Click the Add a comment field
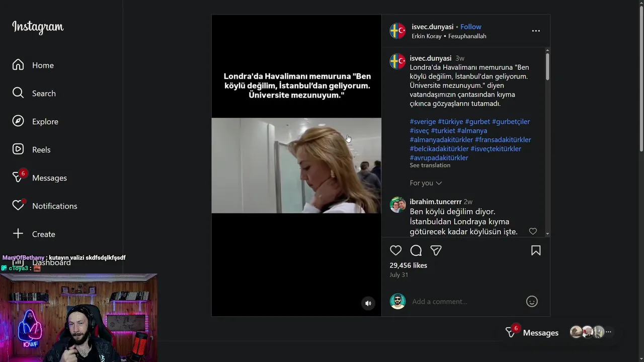This screenshot has width=644, height=362. (x=465, y=301)
